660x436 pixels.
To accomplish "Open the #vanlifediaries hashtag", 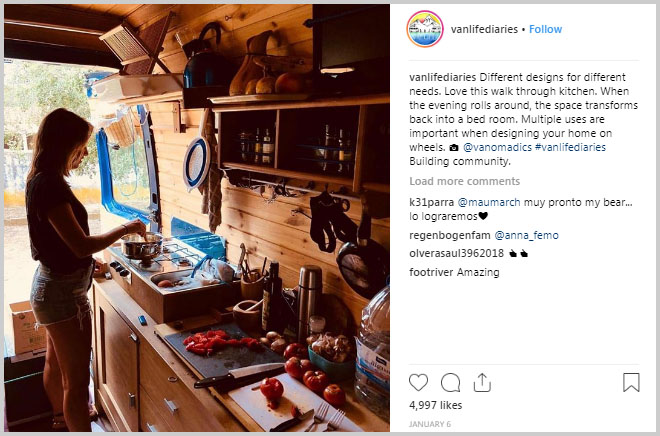I will point(570,147).
